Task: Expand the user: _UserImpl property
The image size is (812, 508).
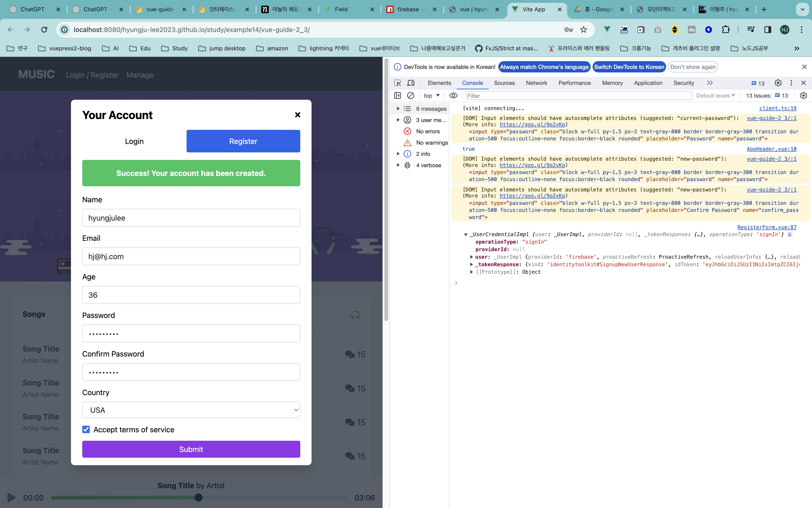Action: click(x=471, y=257)
